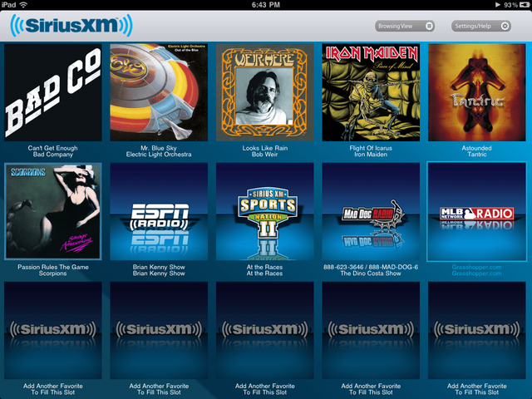Play the ESPN Radio channel tile
Screen dimensions: 532x399
coord(159,211)
